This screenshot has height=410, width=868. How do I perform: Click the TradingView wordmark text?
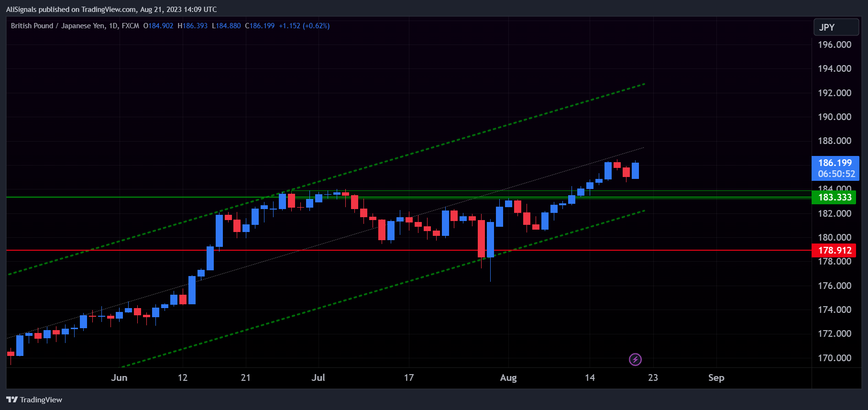point(41,399)
